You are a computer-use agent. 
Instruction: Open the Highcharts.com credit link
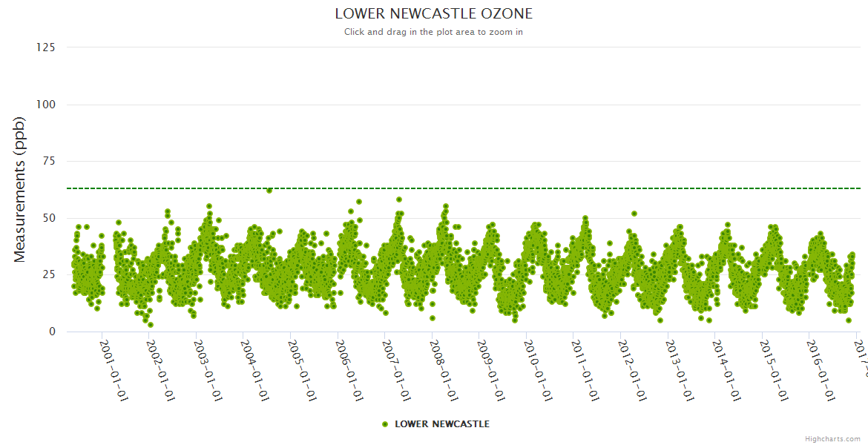coord(834,438)
